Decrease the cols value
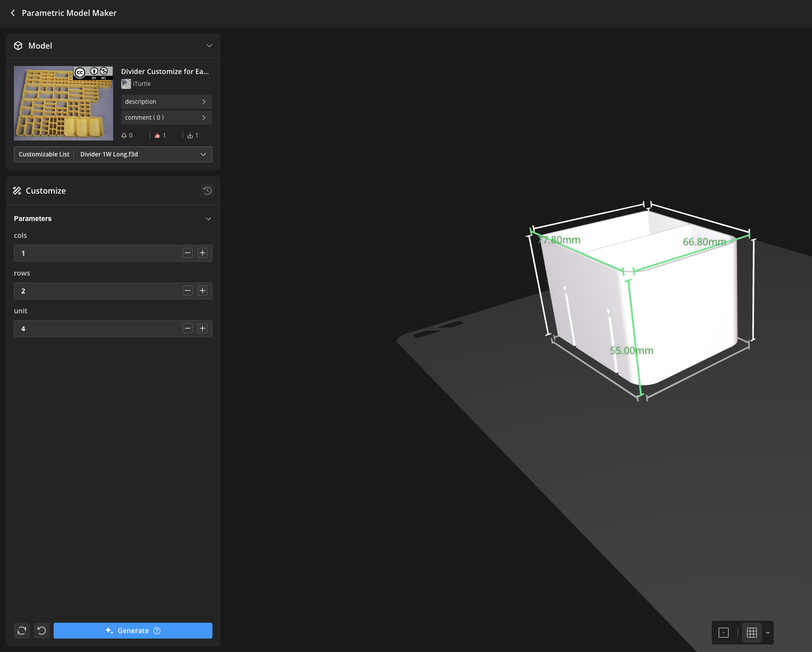This screenshot has width=812, height=652. 188,253
